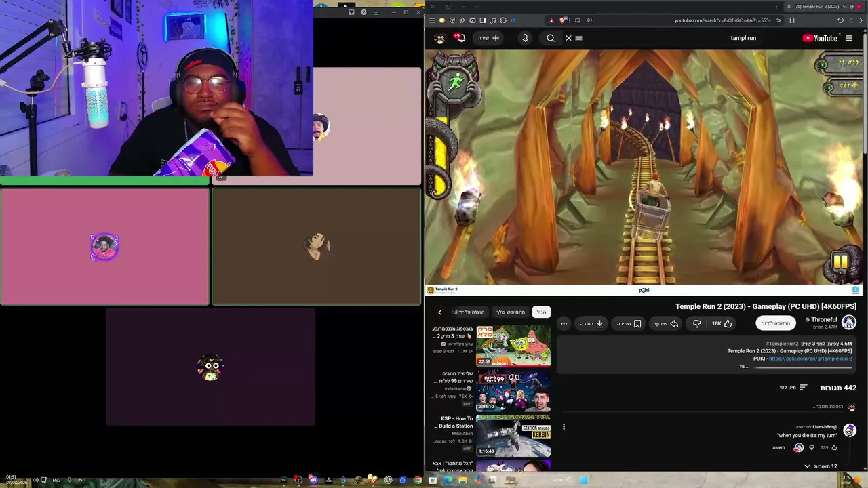Start a voice search with the microphone
Screen dimensions: 868x488
pos(525,38)
